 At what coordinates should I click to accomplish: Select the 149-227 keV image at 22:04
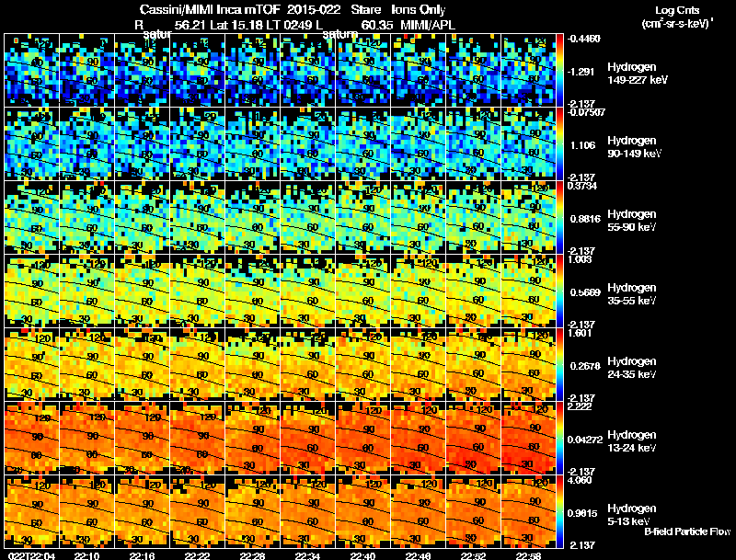[31, 71]
